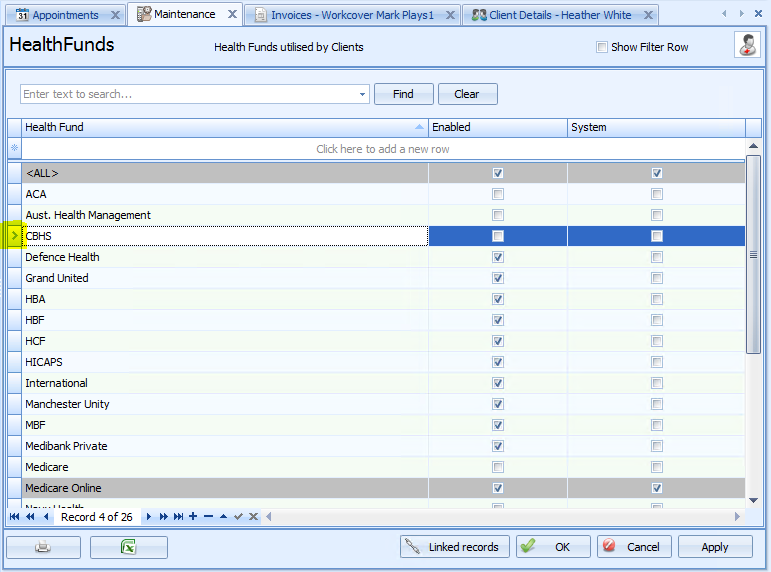Append new record with plus icon
771x572 pixels.
tap(193, 516)
